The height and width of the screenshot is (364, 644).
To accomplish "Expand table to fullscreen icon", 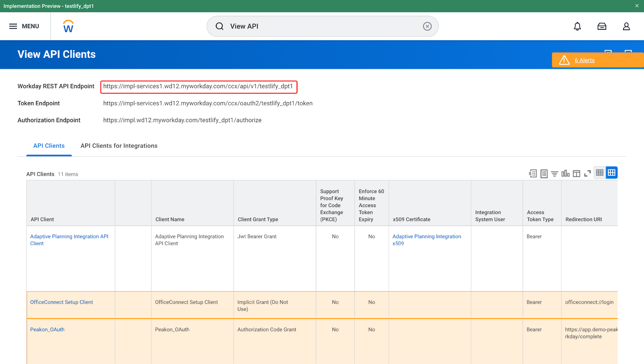I will point(587,173).
